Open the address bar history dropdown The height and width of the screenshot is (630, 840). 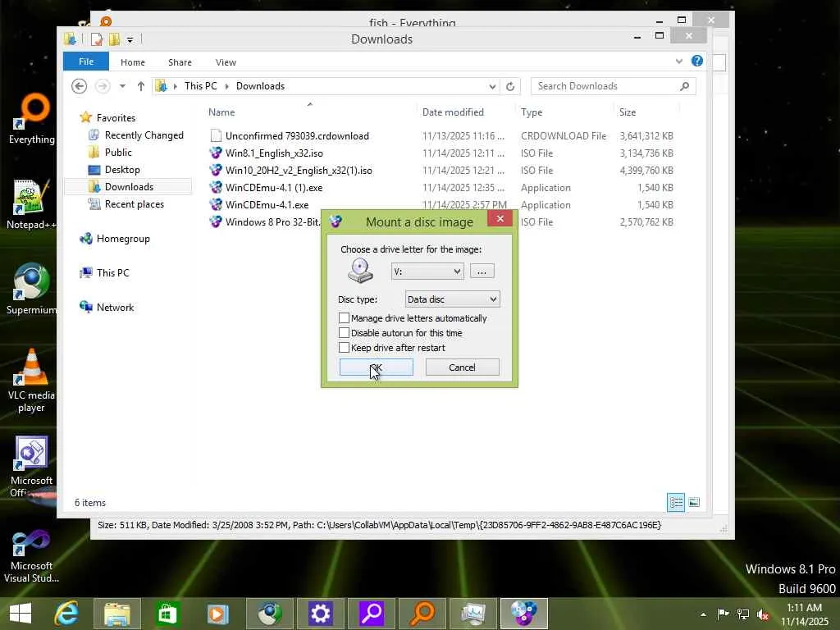pyautogui.click(x=492, y=86)
